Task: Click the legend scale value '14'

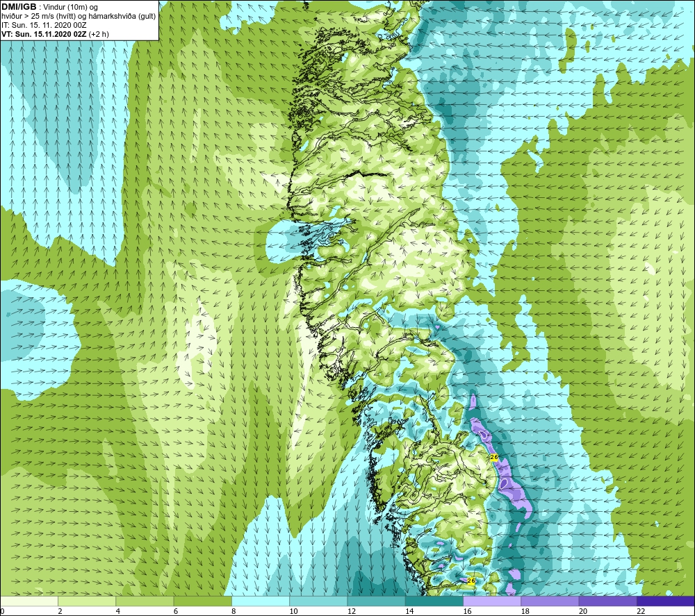Action: point(409,612)
